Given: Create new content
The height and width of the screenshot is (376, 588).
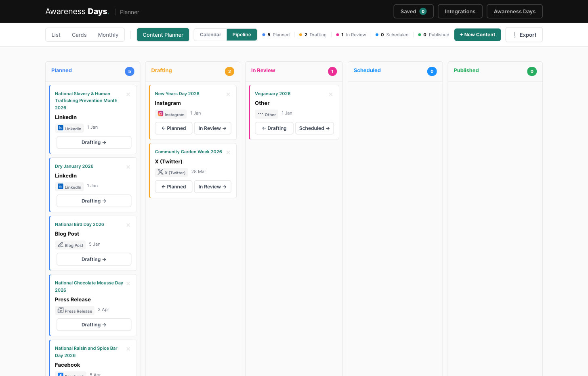Looking at the screenshot, I should point(477,35).
